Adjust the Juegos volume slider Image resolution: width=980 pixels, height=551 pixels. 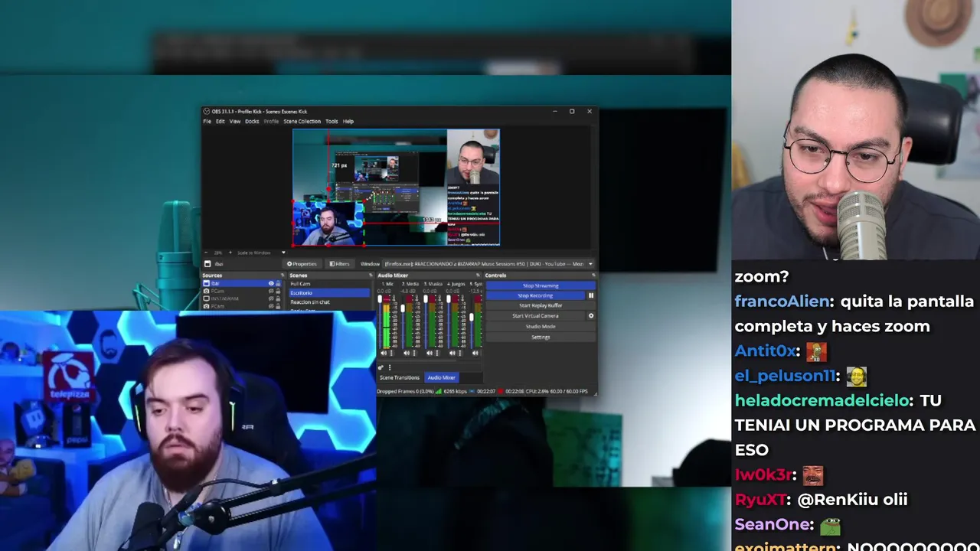pos(449,298)
